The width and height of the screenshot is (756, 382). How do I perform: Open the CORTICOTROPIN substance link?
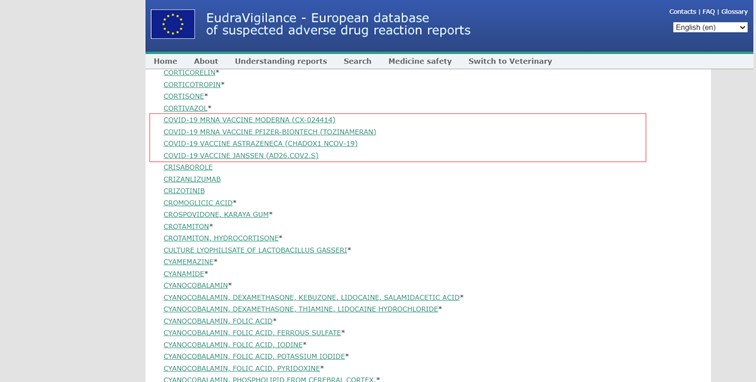pyautogui.click(x=192, y=84)
